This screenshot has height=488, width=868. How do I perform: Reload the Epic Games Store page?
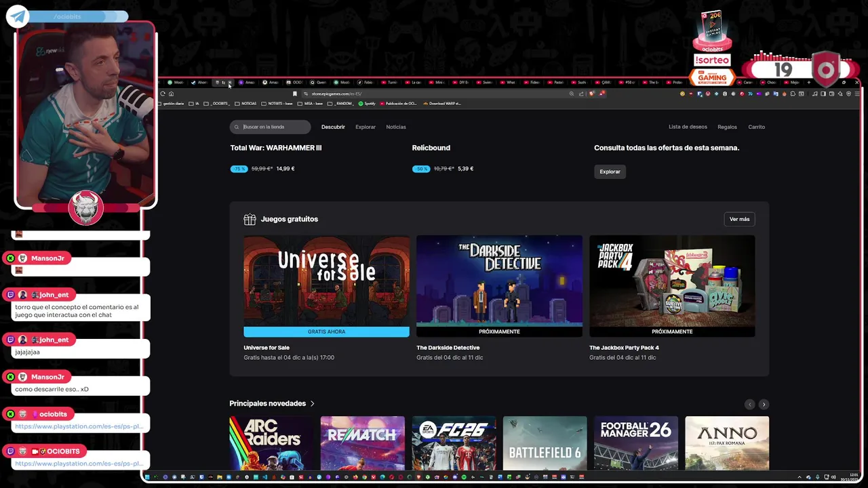tap(163, 94)
